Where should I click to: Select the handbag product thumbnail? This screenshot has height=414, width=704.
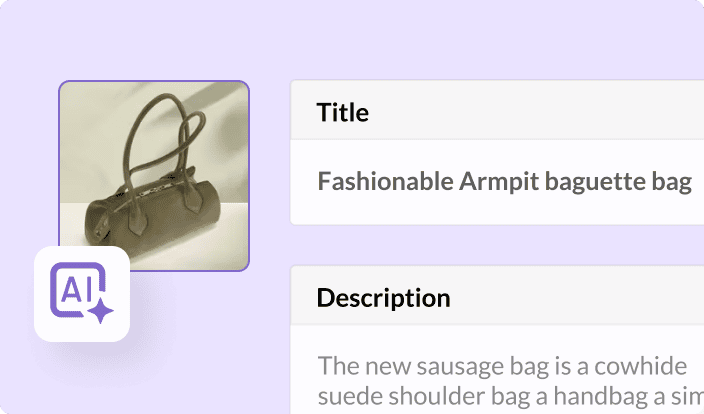(x=153, y=175)
